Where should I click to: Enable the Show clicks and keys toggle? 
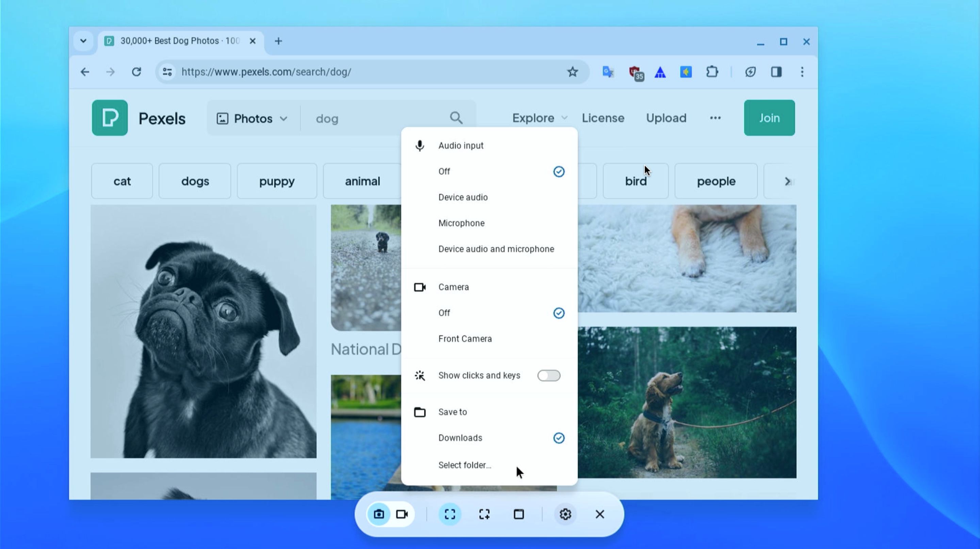coord(549,375)
